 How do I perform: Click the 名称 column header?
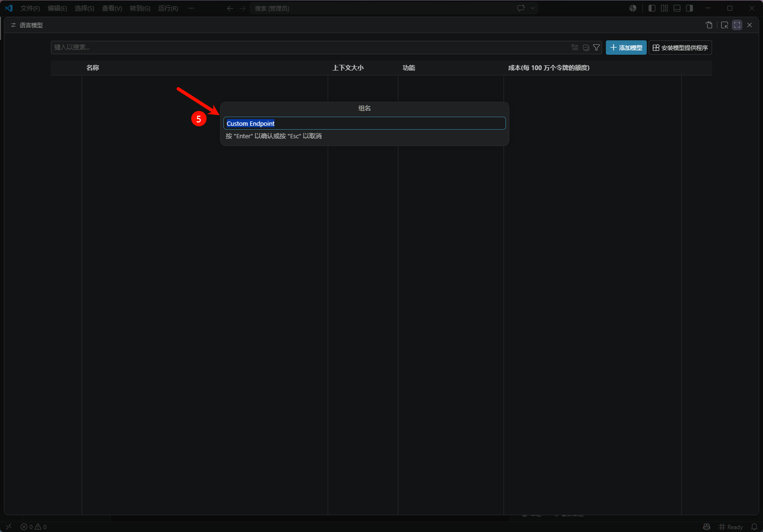point(93,68)
